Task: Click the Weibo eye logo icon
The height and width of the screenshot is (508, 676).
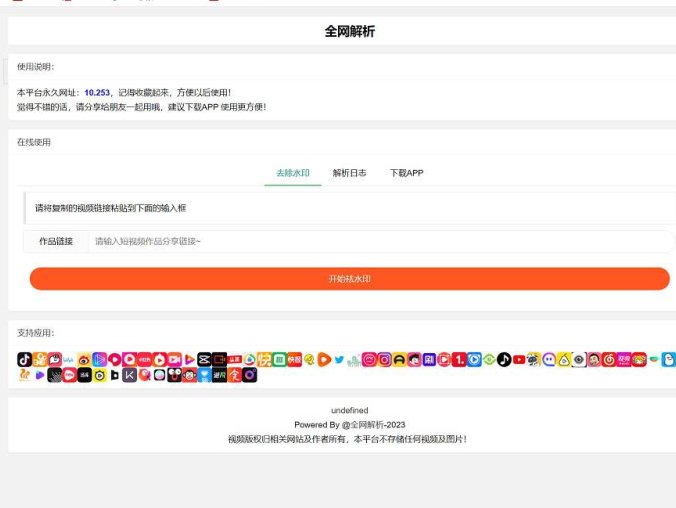Action: [84, 360]
